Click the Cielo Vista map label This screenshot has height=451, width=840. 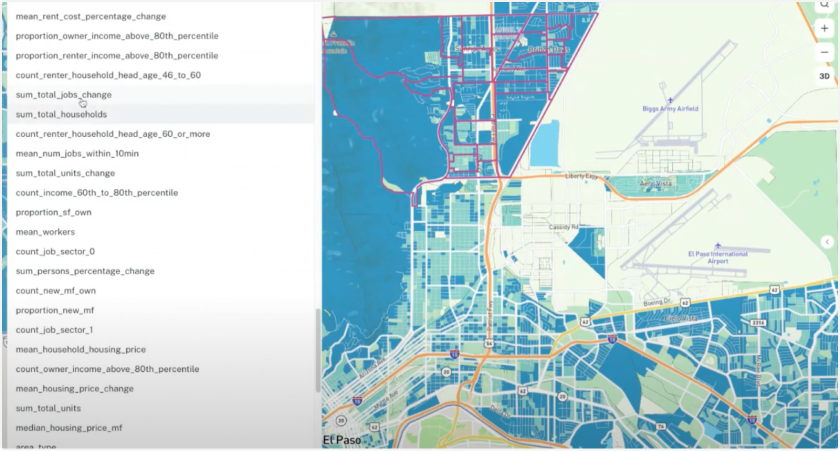click(x=681, y=318)
